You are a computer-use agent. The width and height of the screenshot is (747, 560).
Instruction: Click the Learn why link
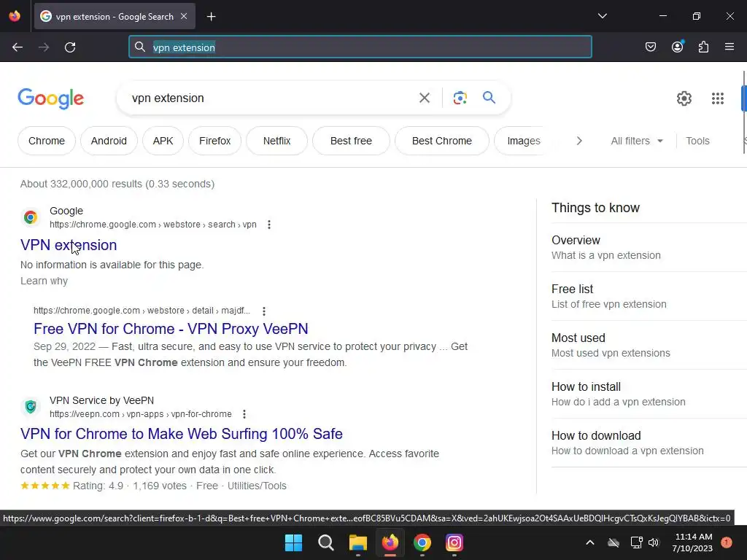click(44, 281)
